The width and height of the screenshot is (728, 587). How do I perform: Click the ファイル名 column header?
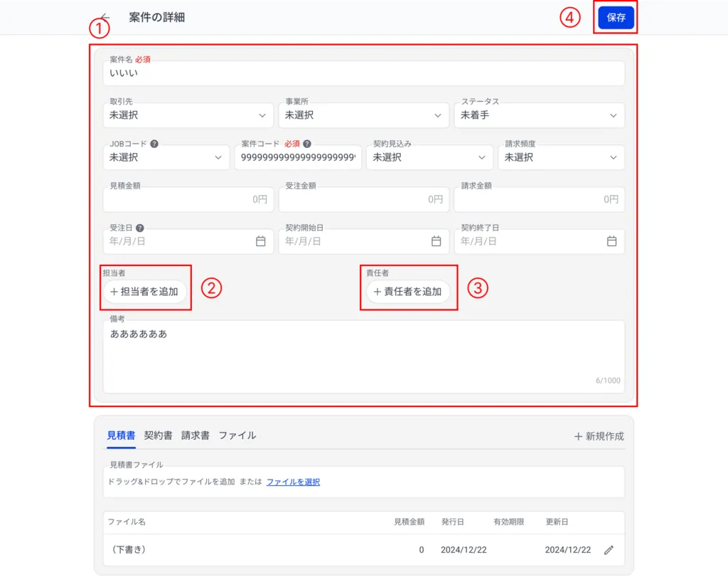127,522
